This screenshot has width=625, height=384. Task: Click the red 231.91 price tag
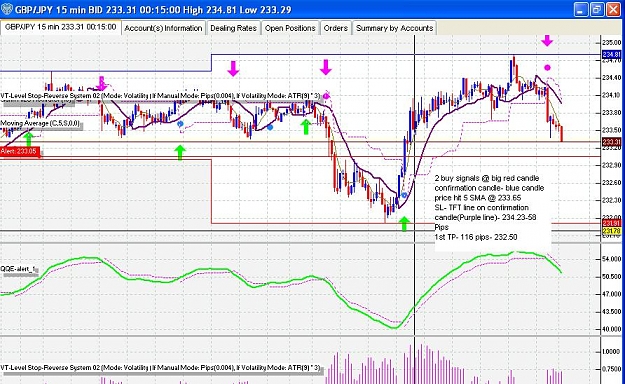click(611, 223)
